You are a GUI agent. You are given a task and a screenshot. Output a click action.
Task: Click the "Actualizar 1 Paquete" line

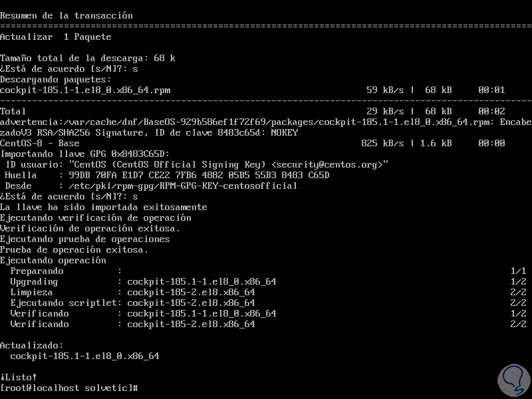click(x=56, y=37)
